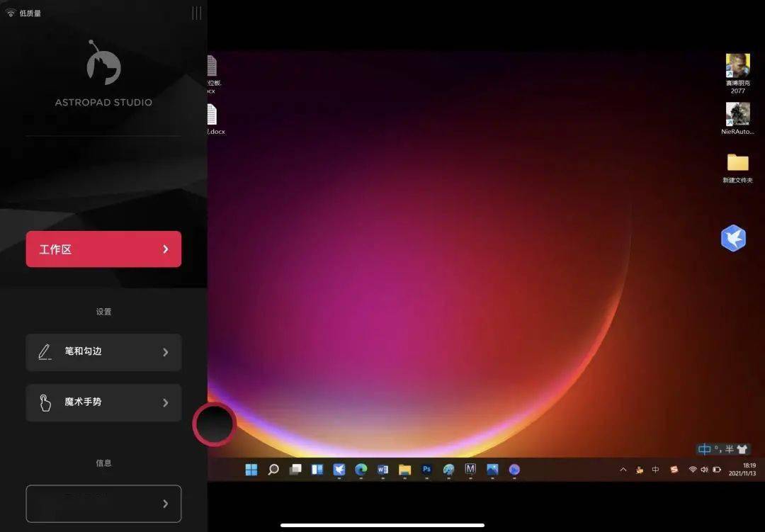Launch Microsoft Word from the taskbar
This screenshot has width=765, height=532.
[x=382, y=470]
